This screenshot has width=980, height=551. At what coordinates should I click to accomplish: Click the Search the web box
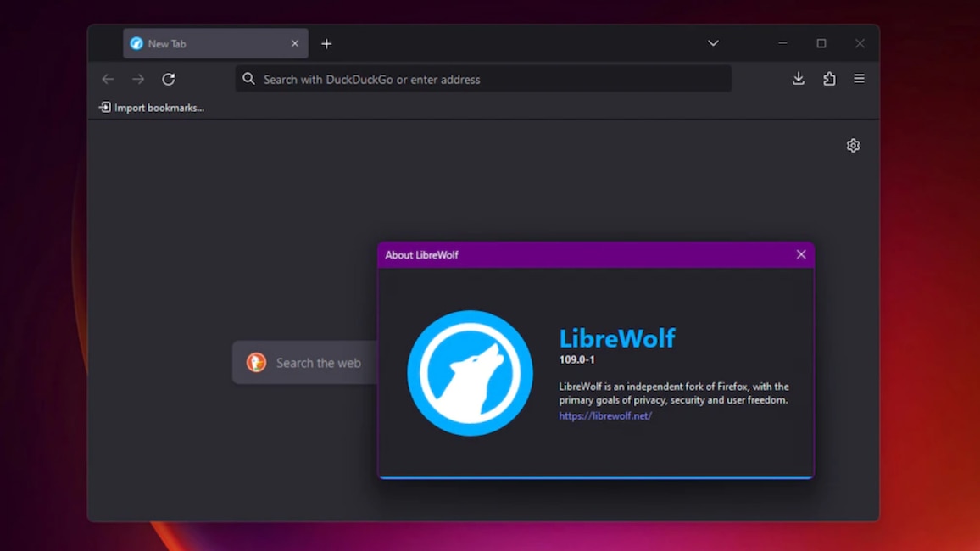[305, 362]
